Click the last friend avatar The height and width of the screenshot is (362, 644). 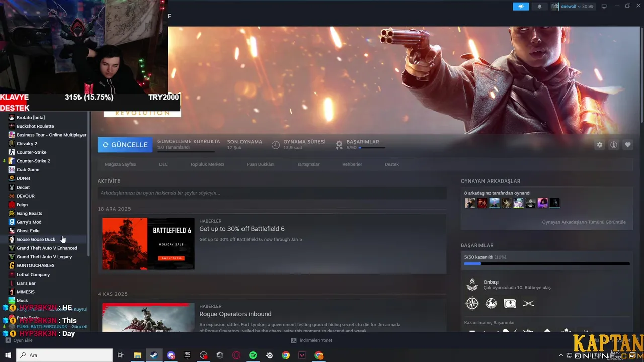pyautogui.click(x=554, y=203)
